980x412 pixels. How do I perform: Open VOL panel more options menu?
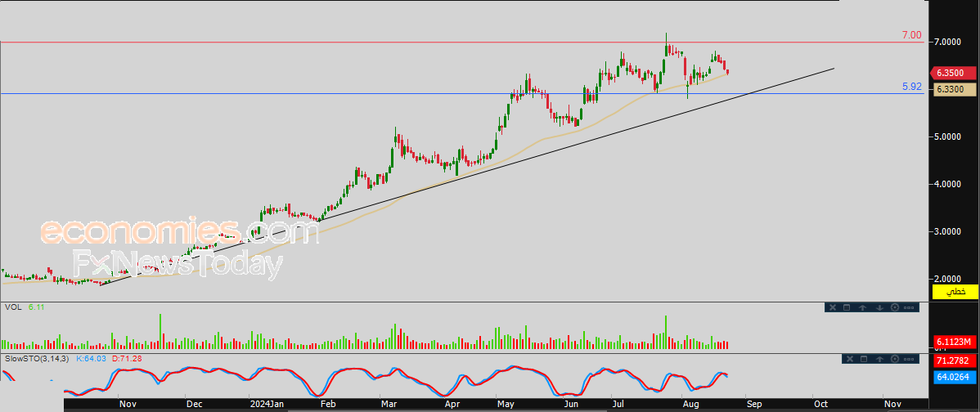[x=909, y=307]
